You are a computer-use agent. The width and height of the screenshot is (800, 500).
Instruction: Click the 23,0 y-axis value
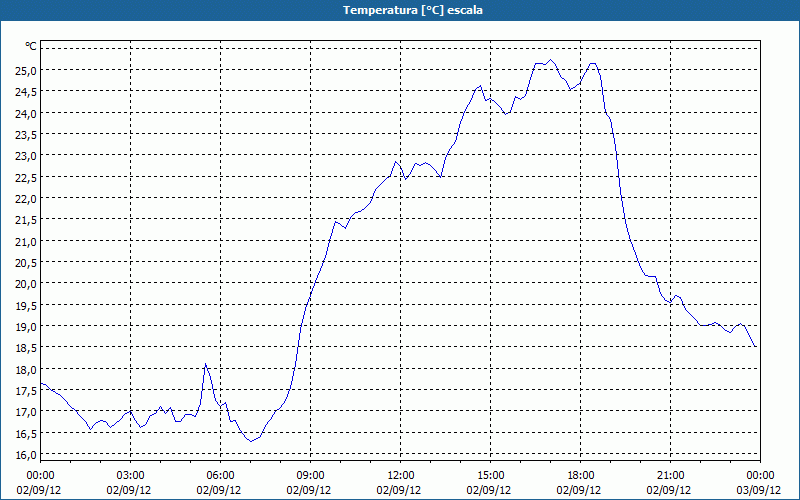(27, 156)
